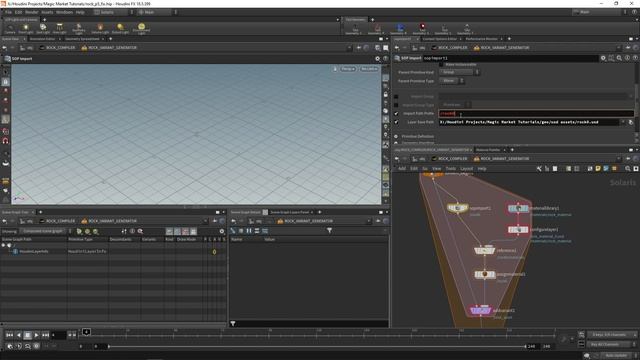Image resolution: width=640 pixels, height=360 pixels.
Task: Switch to the Performance Monitor tab
Action: pyautogui.click(x=481, y=39)
